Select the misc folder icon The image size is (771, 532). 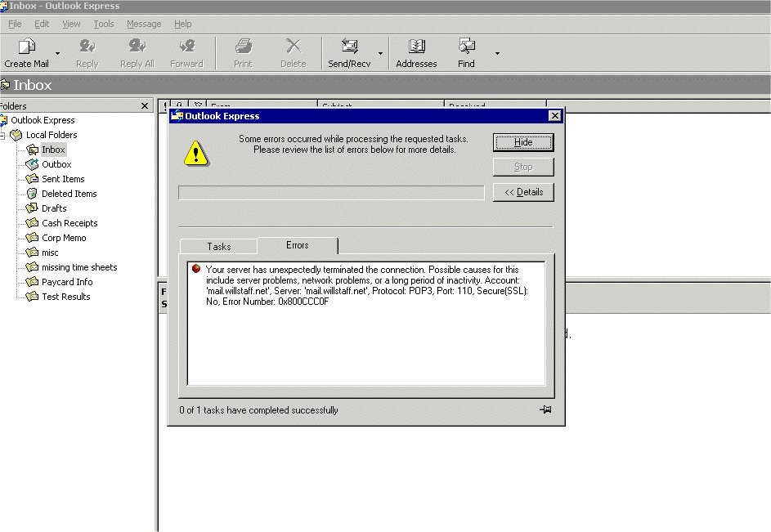[33, 253]
